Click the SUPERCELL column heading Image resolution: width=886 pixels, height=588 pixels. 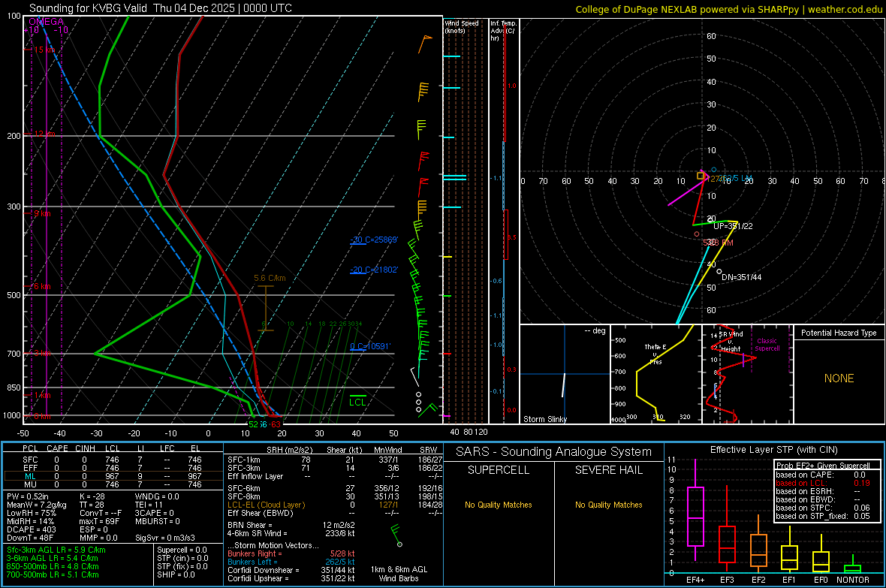click(499, 470)
